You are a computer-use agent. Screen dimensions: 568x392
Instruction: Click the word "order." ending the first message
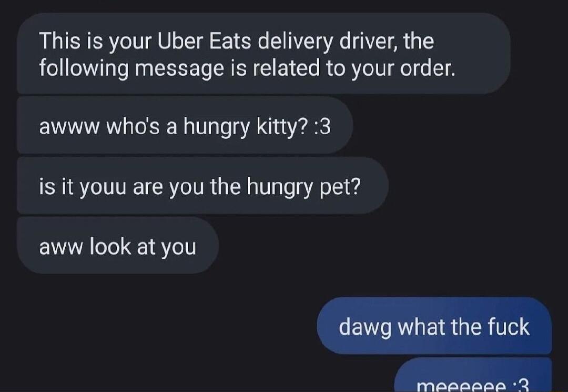click(427, 68)
